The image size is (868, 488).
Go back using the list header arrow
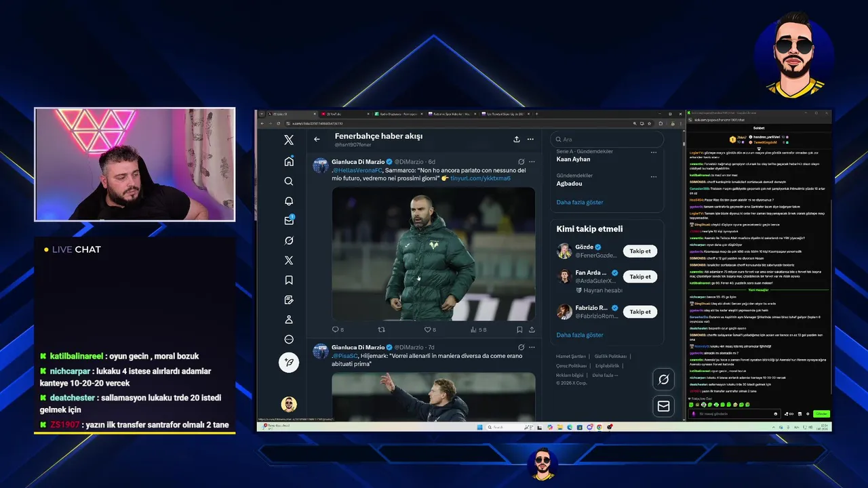pyautogui.click(x=317, y=139)
